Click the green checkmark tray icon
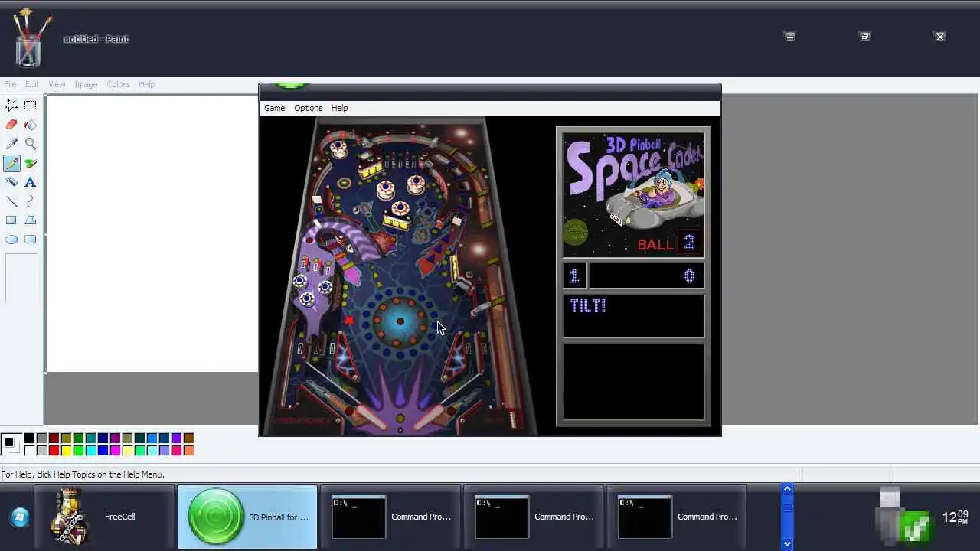The height and width of the screenshot is (551, 980). 916,528
